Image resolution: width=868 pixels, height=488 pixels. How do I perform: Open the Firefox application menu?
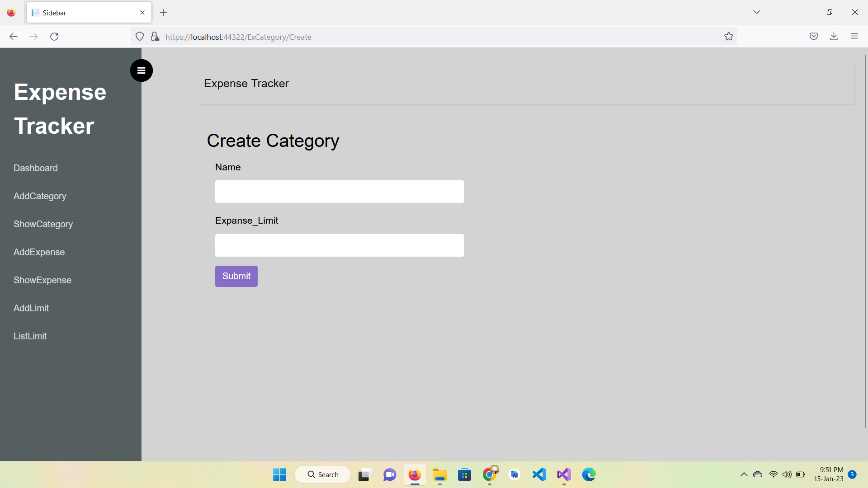click(855, 36)
